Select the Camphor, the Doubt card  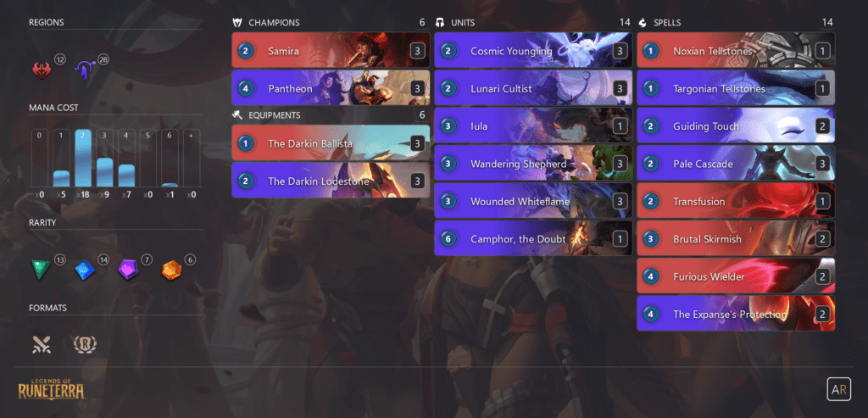[533, 238]
